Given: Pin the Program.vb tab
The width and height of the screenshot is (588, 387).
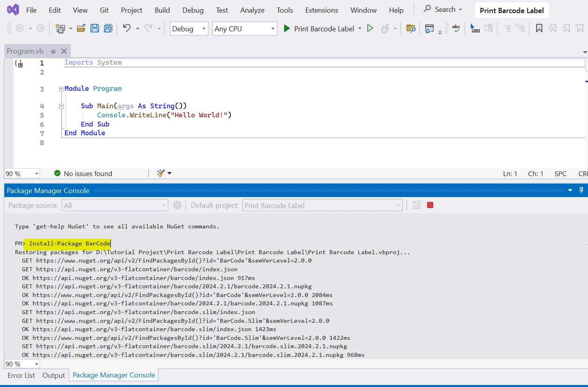Looking at the screenshot, I should (53, 51).
